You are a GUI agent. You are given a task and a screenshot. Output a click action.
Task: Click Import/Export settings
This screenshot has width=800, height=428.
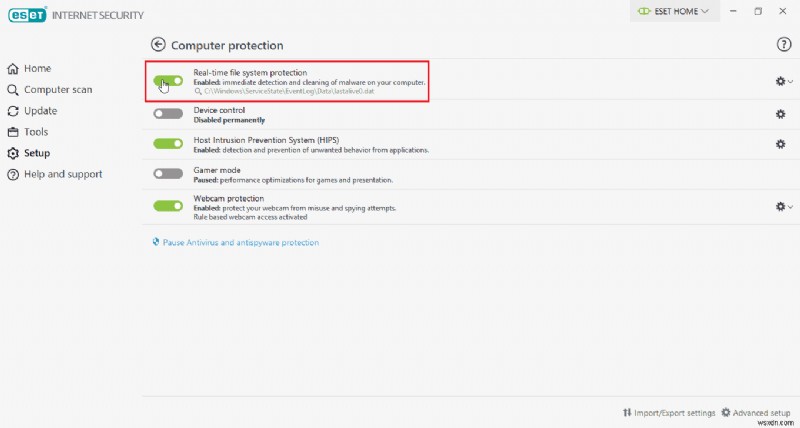(669, 413)
